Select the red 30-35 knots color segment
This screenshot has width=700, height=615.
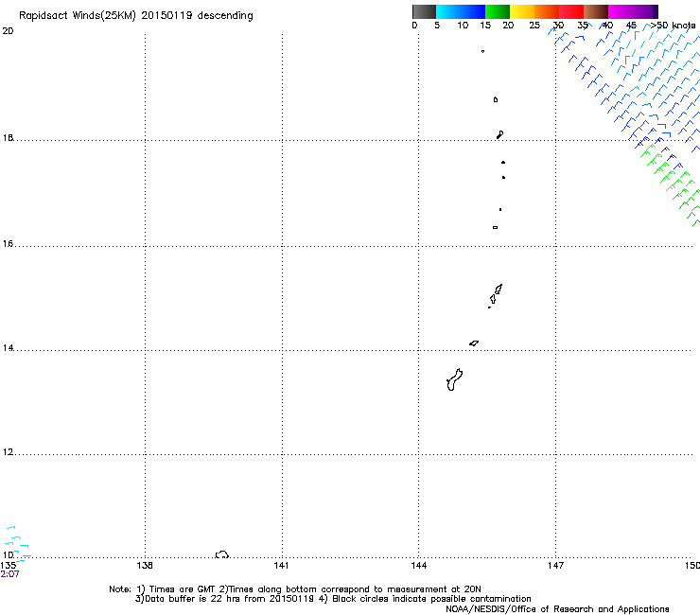(x=571, y=11)
